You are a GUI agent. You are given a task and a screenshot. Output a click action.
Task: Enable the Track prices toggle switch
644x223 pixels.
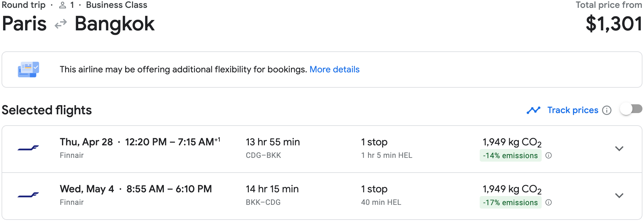pyautogui.click(x=630, y=109)
